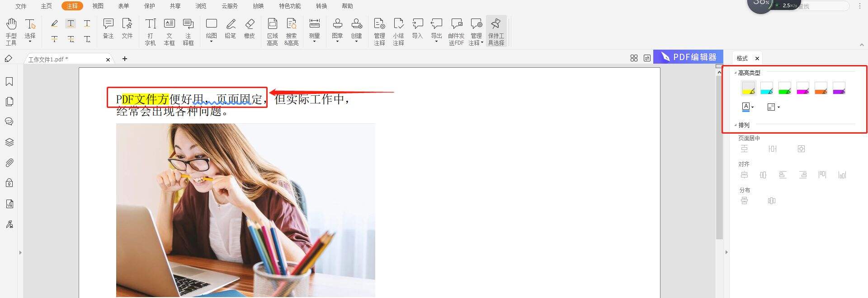Open the layers sidebar panel
868x298 pixels.
point(9,142)
